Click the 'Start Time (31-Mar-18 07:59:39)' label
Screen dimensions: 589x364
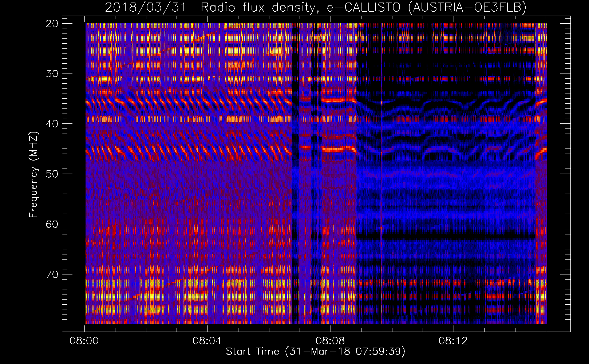316,351
